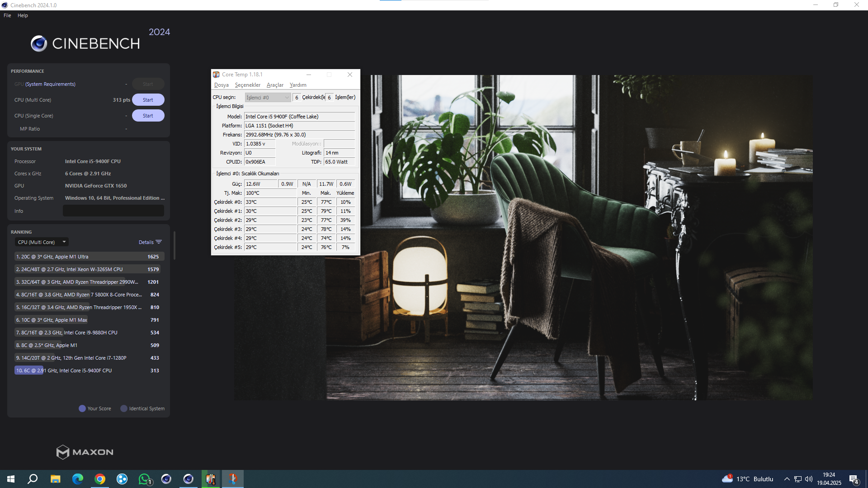Start the CPU Multi Core benchmark
Image resolution: width=868 pixels, height=488 pixels.
[x=148, y=100]
